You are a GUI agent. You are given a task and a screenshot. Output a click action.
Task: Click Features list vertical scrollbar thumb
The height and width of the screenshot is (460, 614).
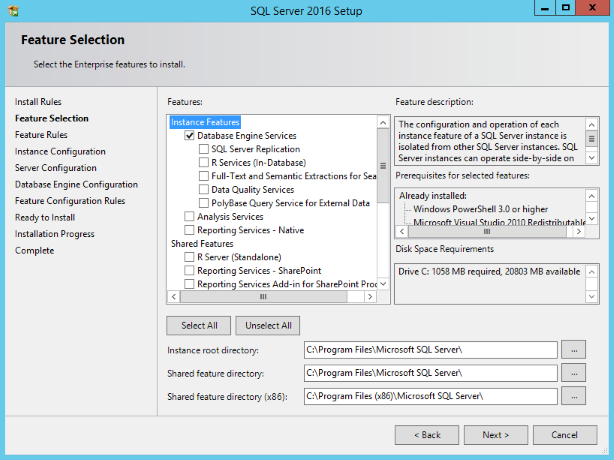pos(383,166)
